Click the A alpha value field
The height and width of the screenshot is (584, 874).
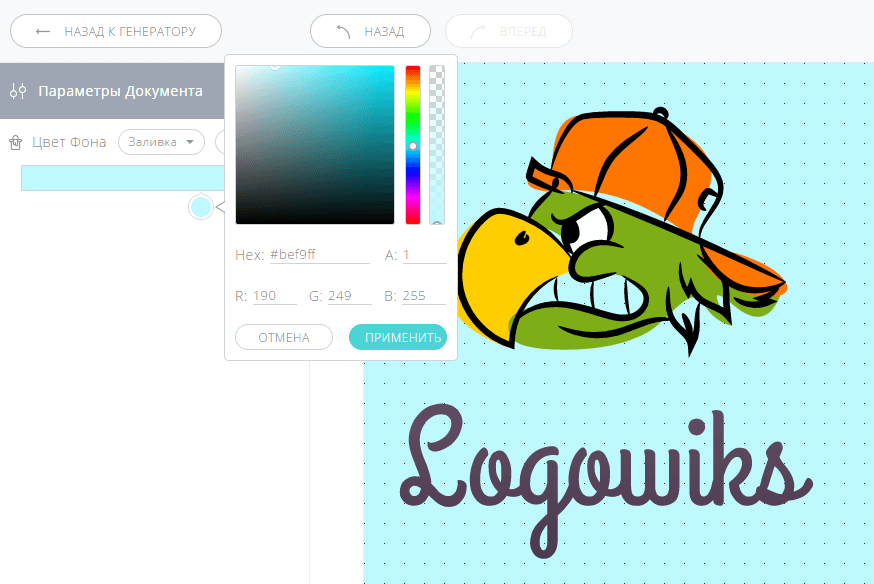coord(424,255)
